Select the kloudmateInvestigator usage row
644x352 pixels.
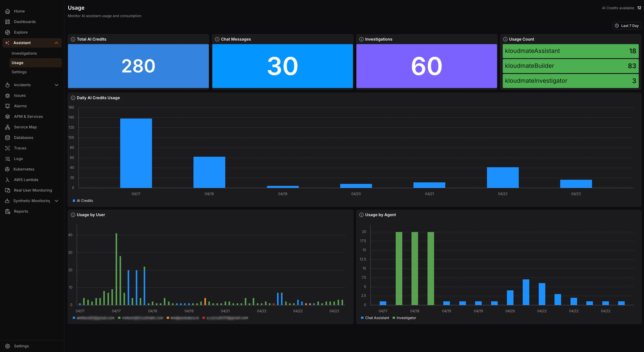[571, 81]
